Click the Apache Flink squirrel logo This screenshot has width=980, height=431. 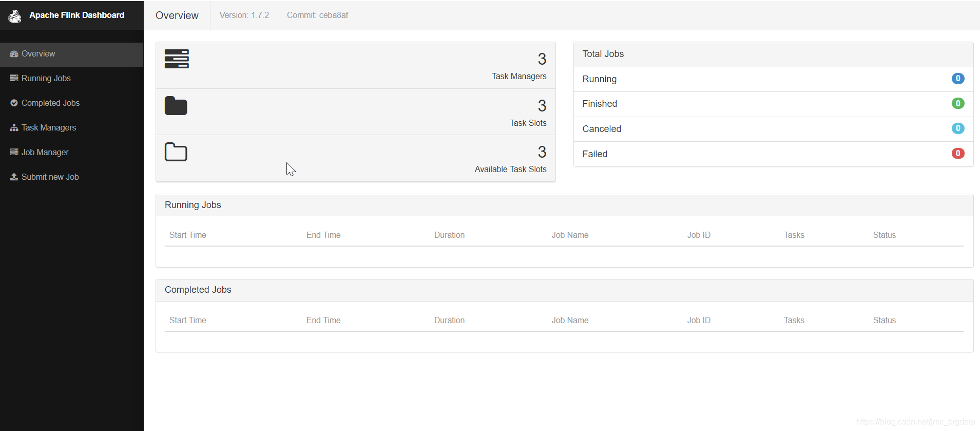(x=15, y=16)
